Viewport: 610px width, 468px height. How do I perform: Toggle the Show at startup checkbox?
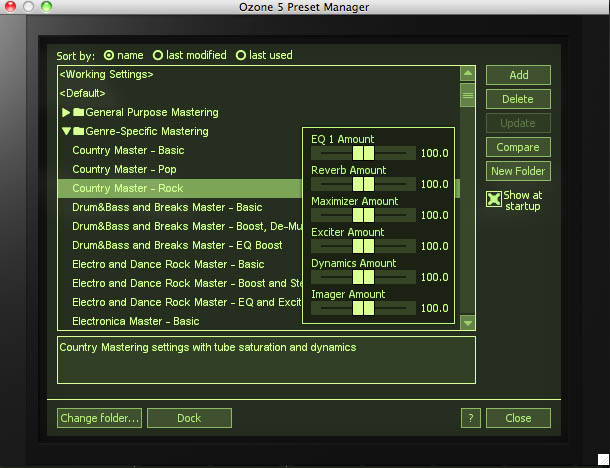[493, 199]
